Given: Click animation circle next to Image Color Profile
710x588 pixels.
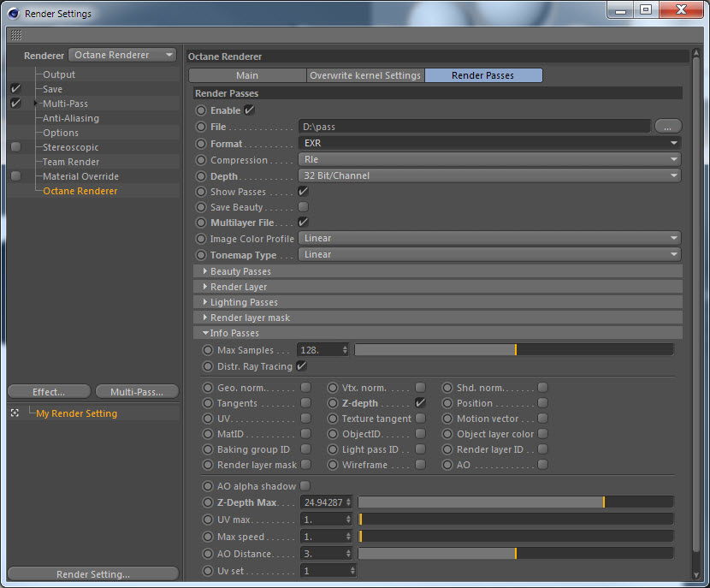Looking at the screenshot, I should (x=201, y=239).
